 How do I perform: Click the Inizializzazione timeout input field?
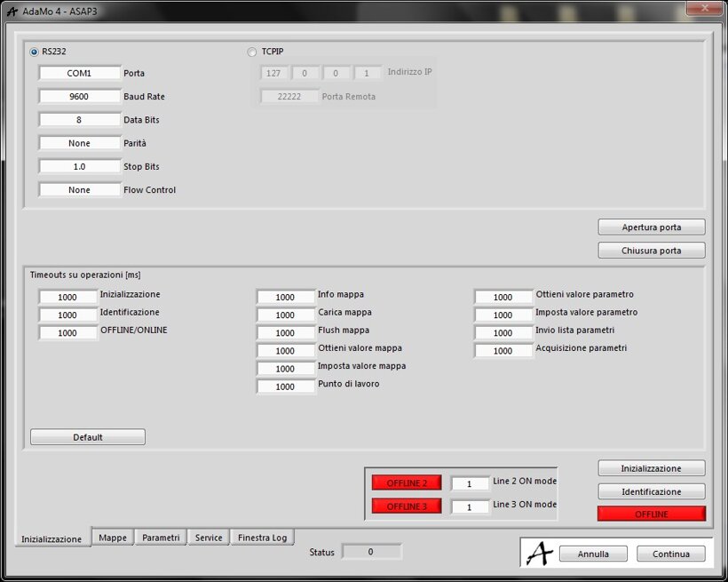point(67,298)
